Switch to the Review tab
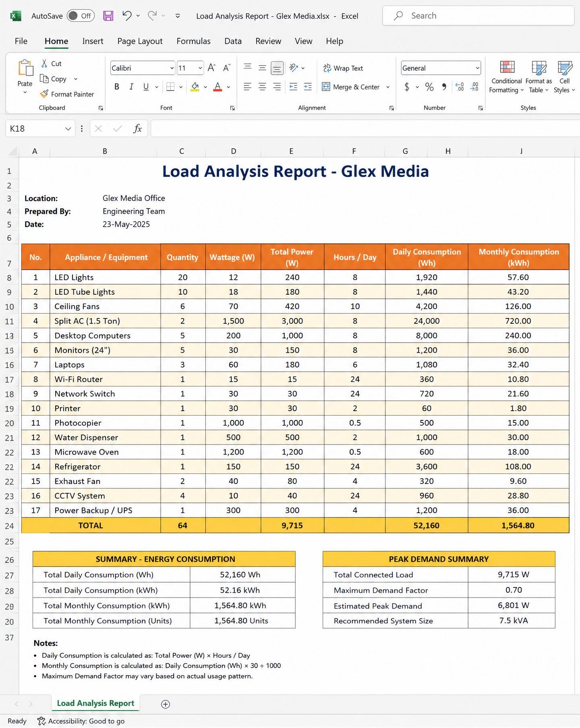The height and width of the screenshot is (728, 580). pyautogui.click(x=268, y=41)
